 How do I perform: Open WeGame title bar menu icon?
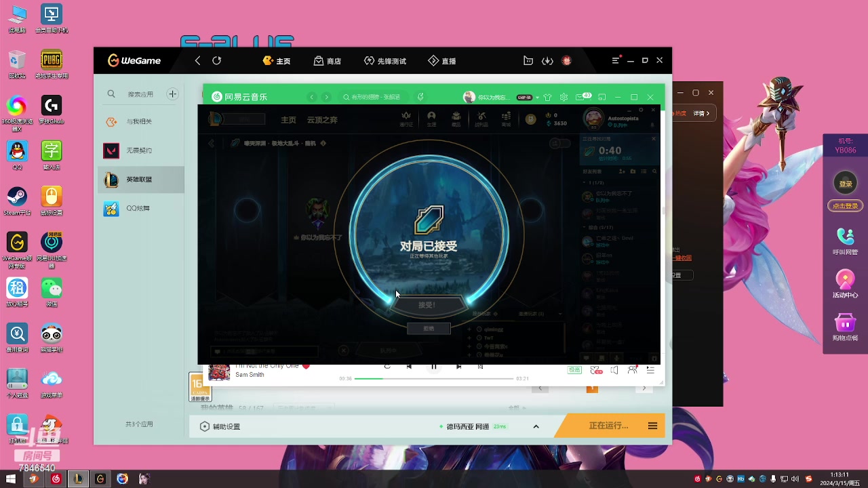point(616,60)
